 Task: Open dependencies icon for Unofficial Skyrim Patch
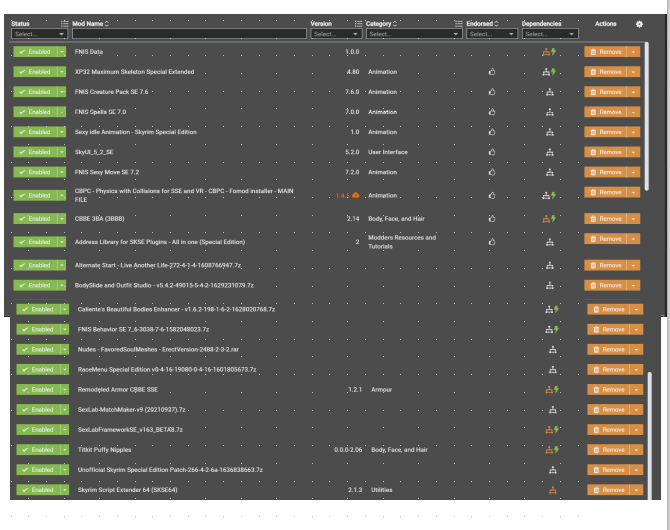(552, 470)
